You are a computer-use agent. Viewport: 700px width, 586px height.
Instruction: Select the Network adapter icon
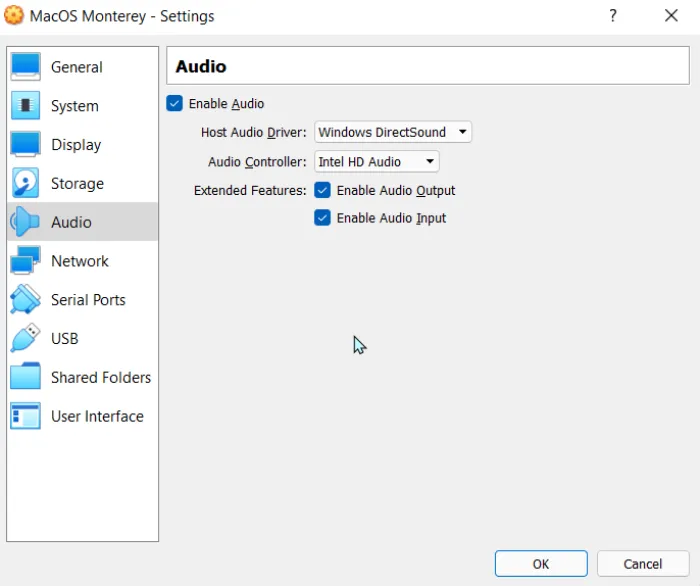pos(25,261)
